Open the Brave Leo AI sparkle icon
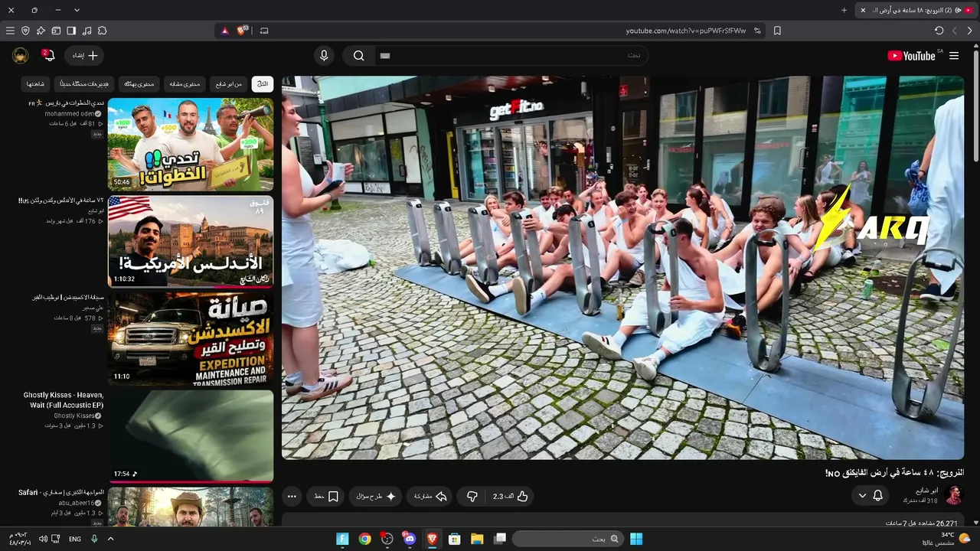The image size is (980, 551). [x=41, y=31]
